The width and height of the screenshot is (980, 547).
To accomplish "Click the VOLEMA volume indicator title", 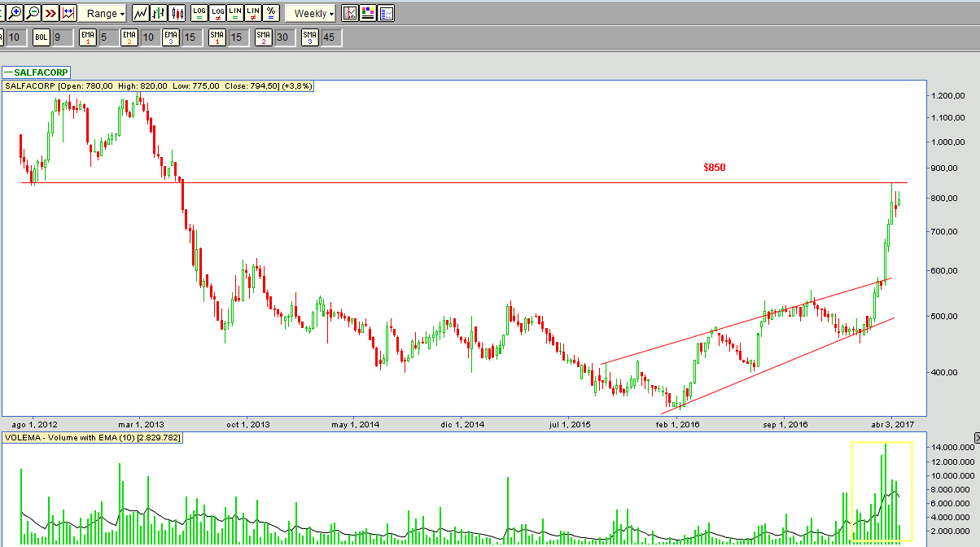I will 93,438.
